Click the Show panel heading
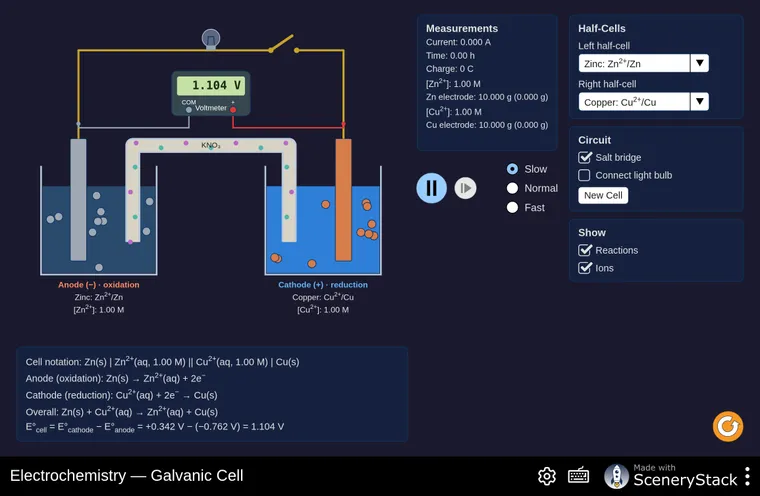 tap(592, 233)
